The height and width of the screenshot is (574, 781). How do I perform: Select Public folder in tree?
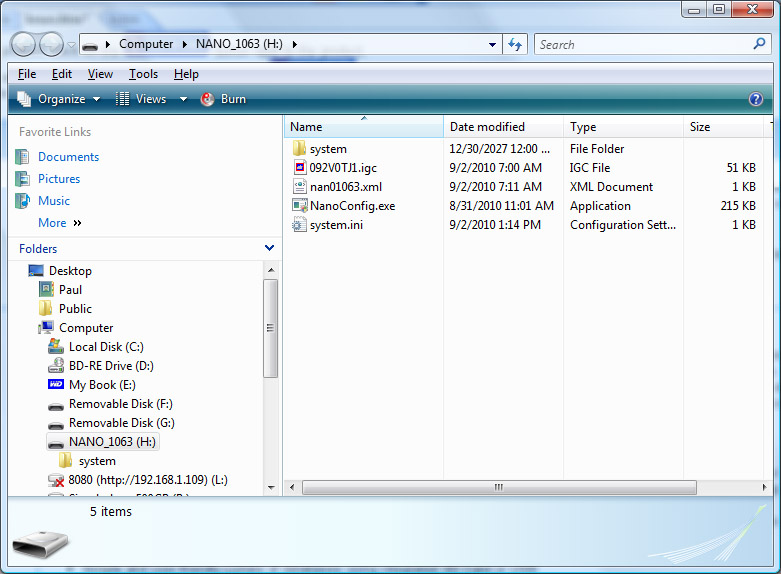click(x=75, y=308)
